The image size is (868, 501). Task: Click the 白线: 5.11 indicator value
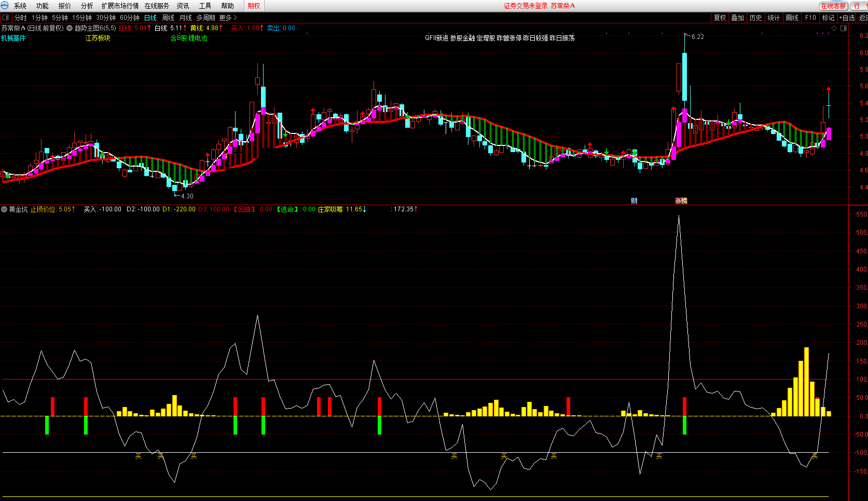pos(170,28)
